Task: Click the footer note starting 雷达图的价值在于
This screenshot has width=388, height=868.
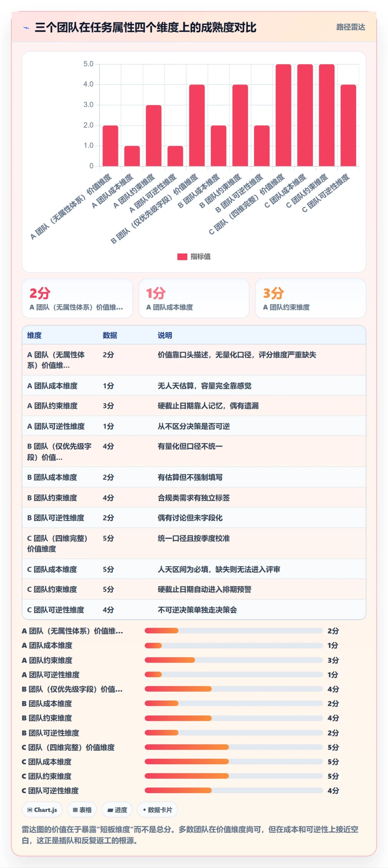Action: coord(190,835)
